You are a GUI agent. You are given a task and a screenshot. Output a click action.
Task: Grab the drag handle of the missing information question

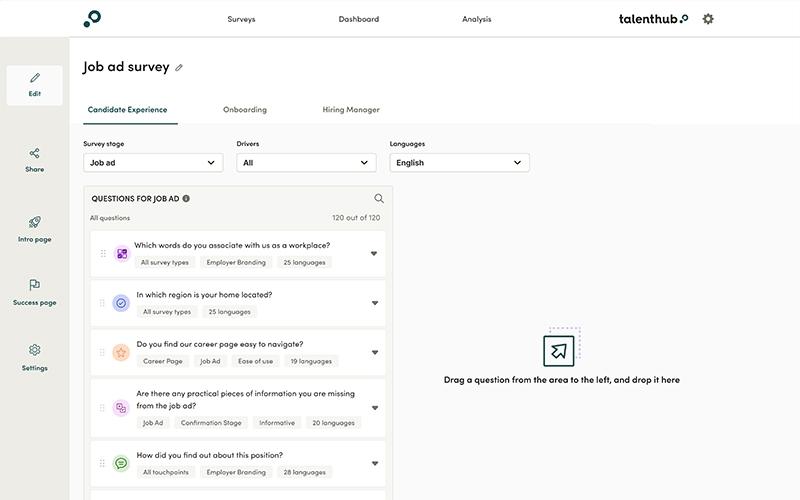tap(102, 408)
